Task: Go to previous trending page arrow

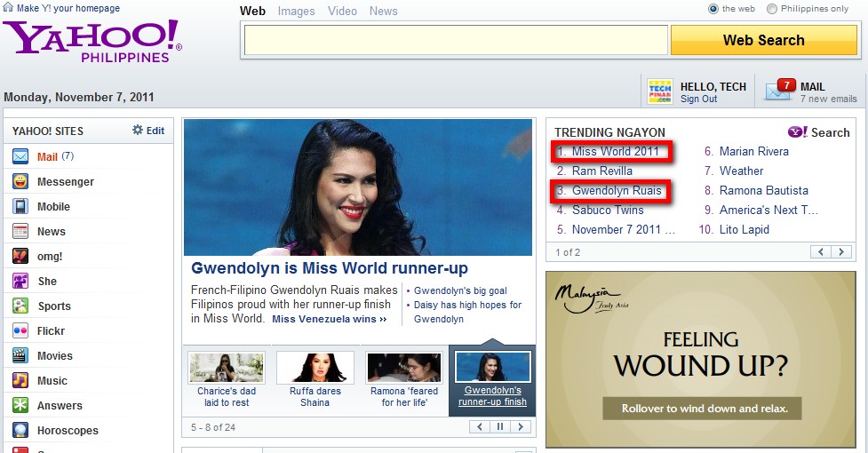Action: [x=820, y=252]
